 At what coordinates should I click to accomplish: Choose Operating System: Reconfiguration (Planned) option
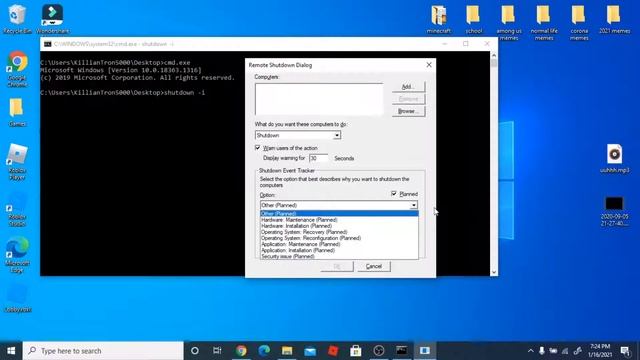[339, 238]
